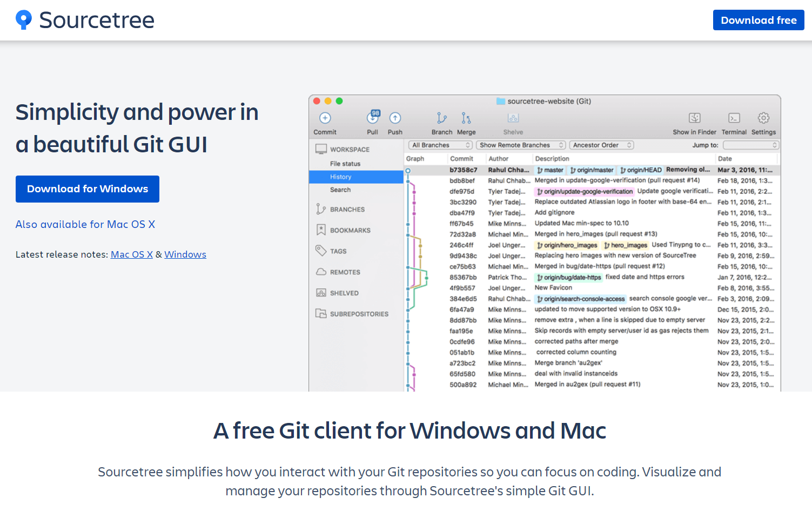Click description 'Add gitignore'

pyautogui.click(x=554, y=213)
